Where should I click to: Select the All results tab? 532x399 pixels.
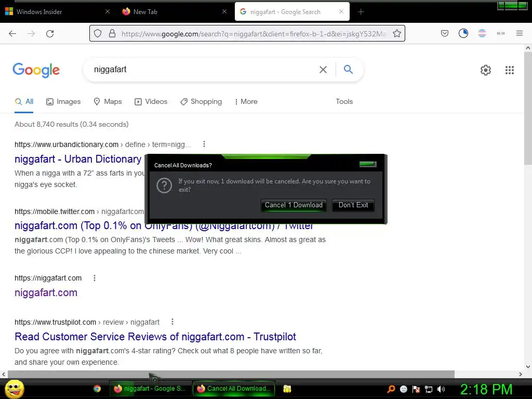pyautogui.click(x=24, y=101)
